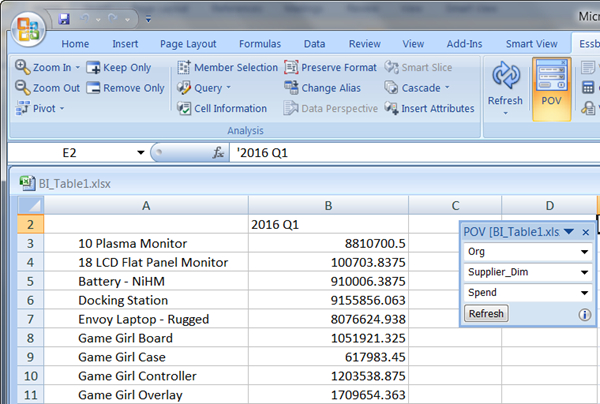Open the Home ribbon tab

75,44
